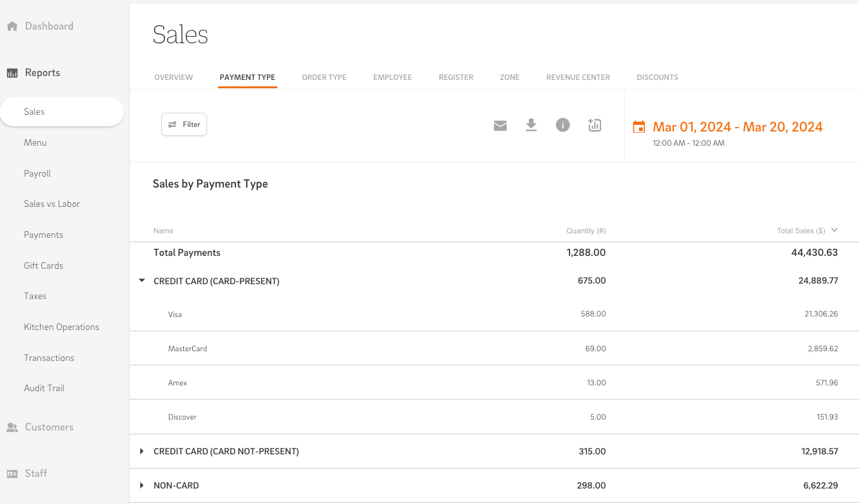Click the MasterCard sales value 2,859.62
This screenshot has height=504, width=859.
click(823, 349)
